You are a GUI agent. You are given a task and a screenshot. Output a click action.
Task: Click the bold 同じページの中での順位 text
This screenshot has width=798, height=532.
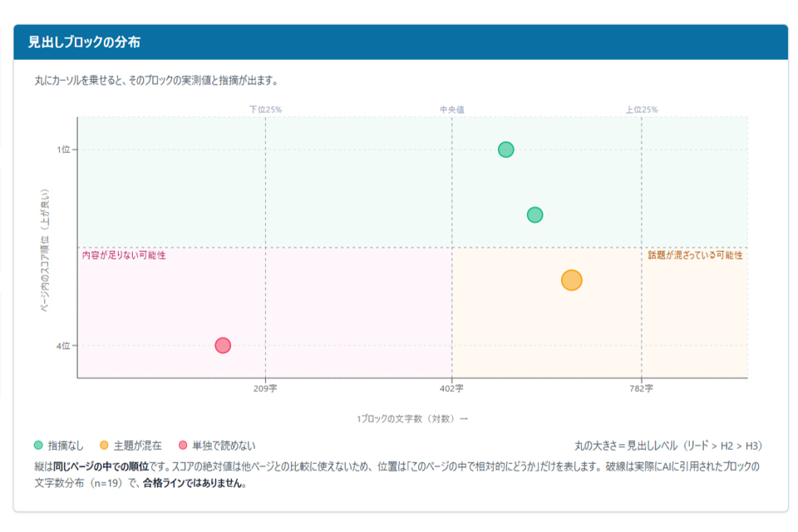(x=101, y=466)
